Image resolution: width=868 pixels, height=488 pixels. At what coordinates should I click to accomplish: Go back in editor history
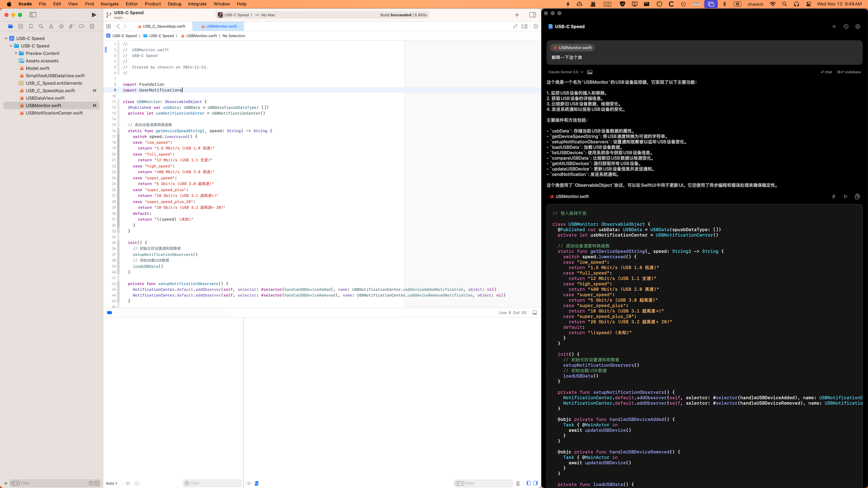(118, 26)
